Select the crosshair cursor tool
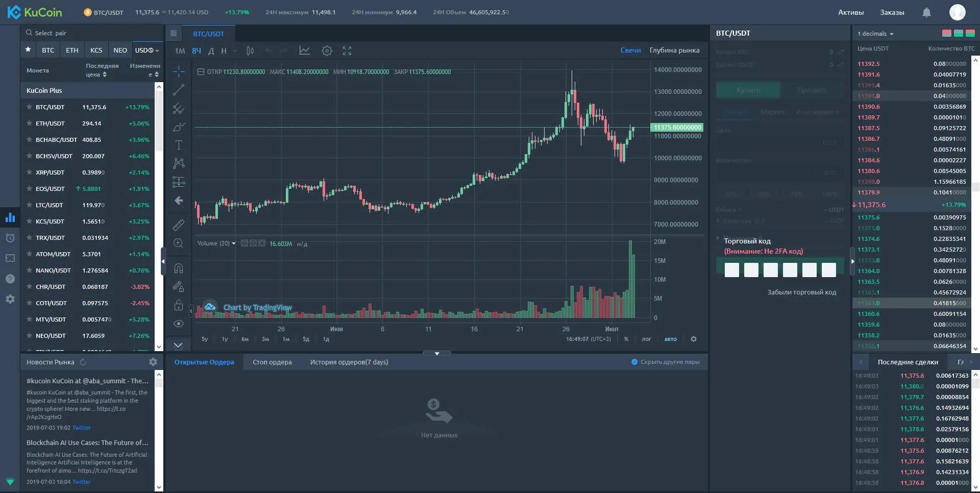The image size is (980, 493). (179, 71)
